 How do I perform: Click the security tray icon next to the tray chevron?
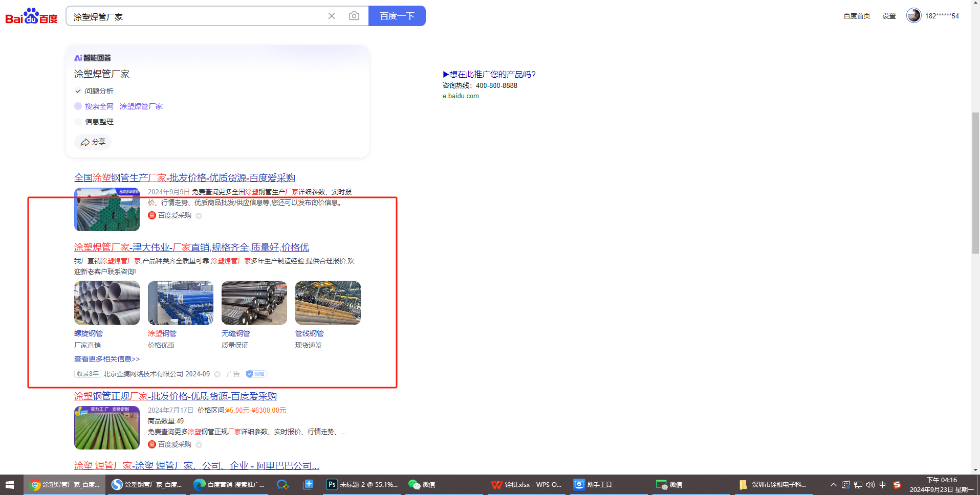[846, 485]
